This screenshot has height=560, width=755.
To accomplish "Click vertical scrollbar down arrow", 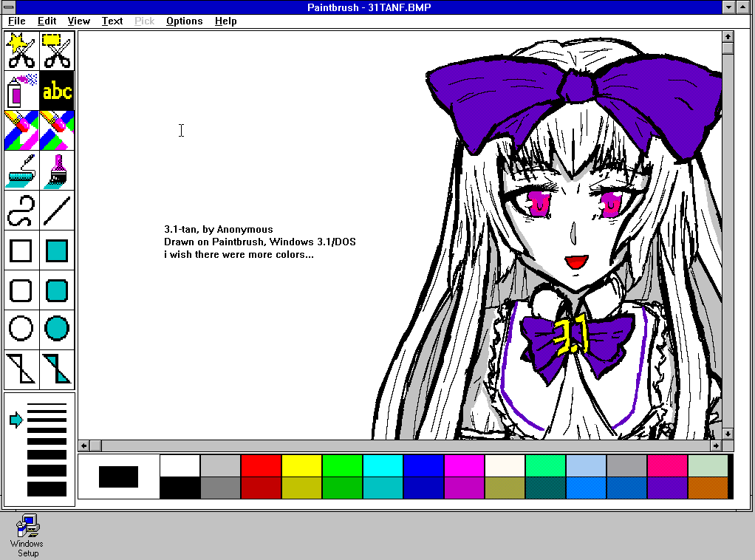I will pyautogui.click(x=728, y=434).
